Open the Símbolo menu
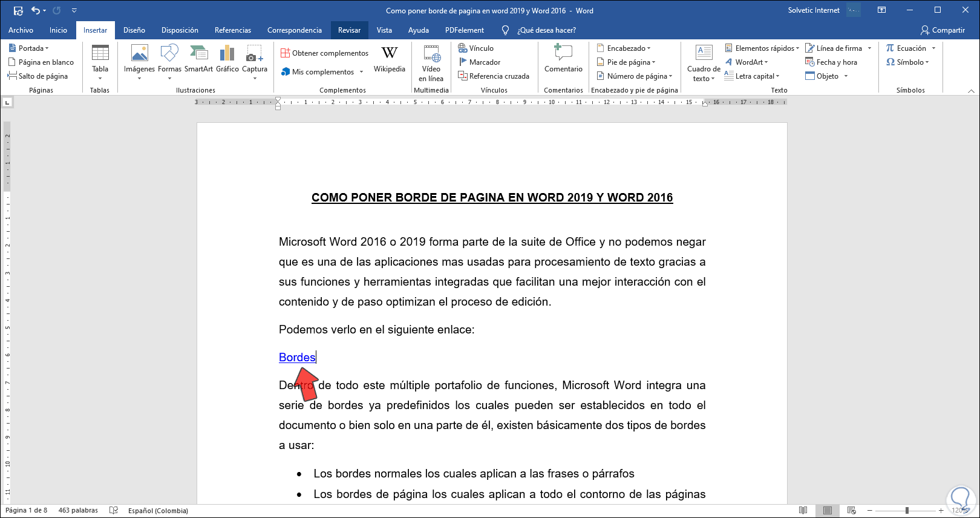This screenshot has height=518, width=980. point(907,62)
